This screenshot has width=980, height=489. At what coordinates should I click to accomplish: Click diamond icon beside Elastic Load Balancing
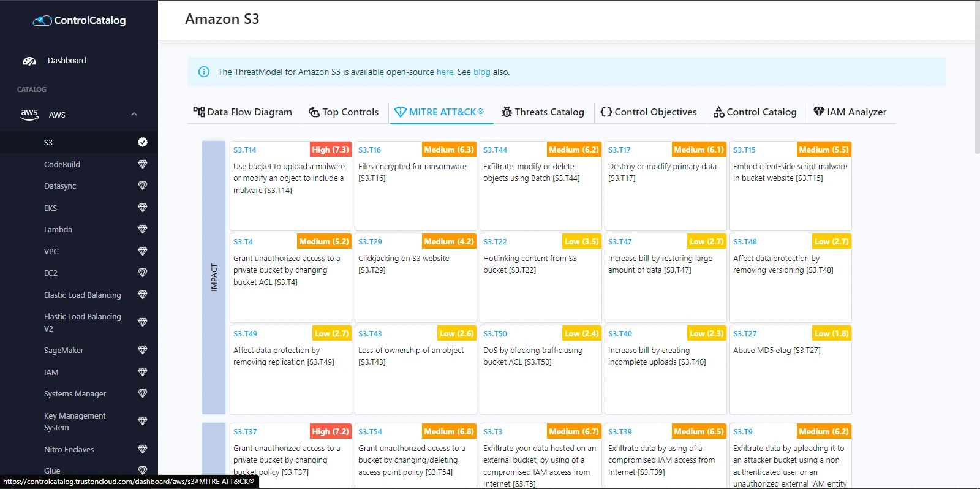[143, 295]
